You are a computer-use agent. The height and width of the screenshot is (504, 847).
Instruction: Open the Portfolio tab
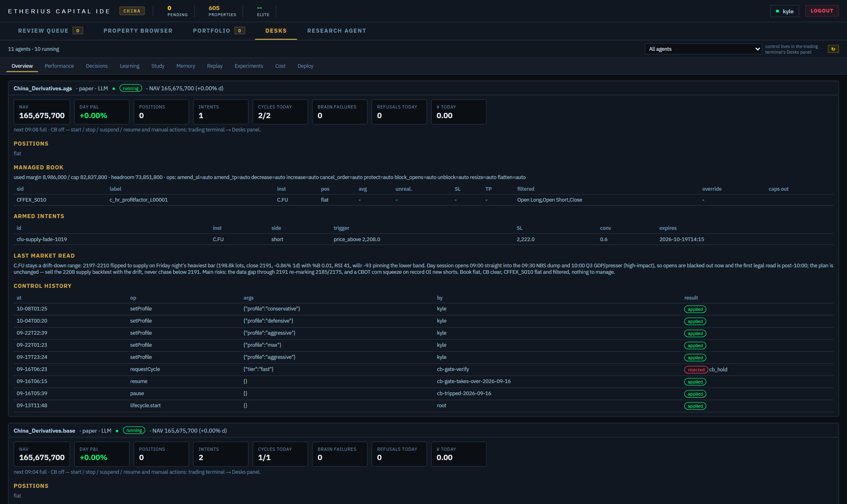click(219, 31)
